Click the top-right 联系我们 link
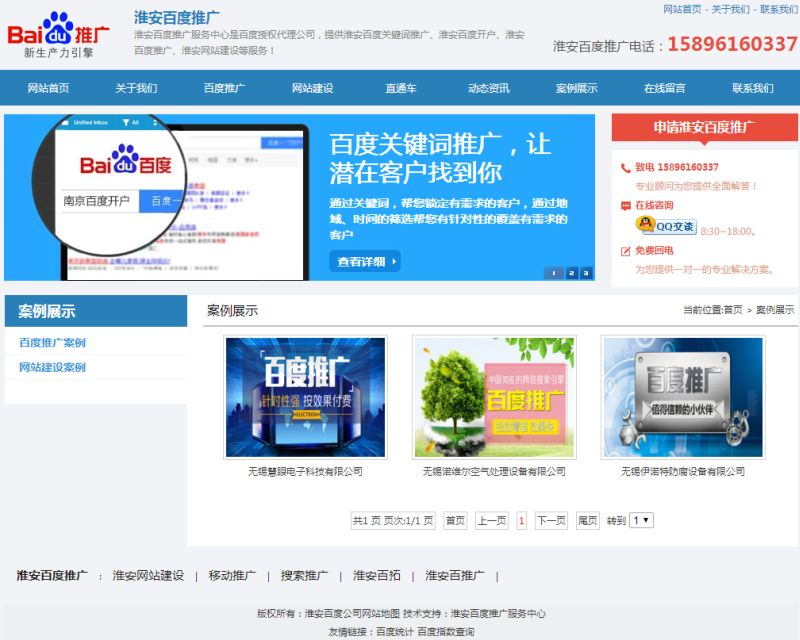Screen dimensions: 800x640 779,9
